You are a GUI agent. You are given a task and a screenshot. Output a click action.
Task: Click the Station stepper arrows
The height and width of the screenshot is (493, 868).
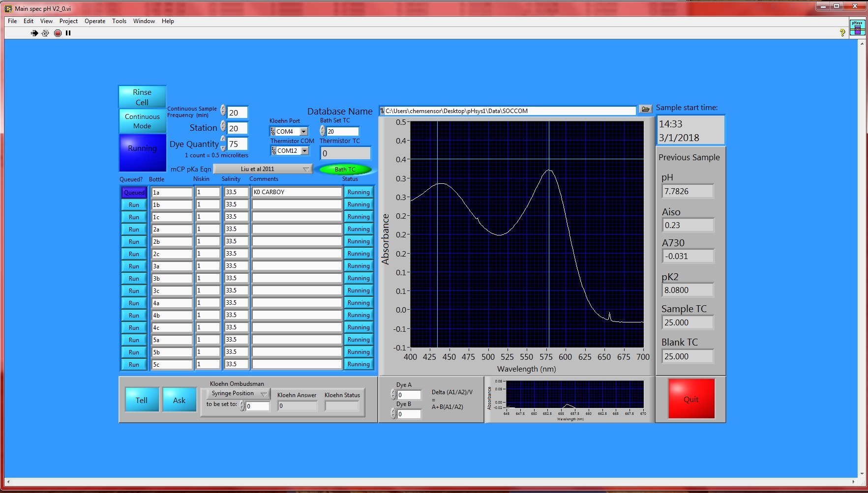coord(223,126)
